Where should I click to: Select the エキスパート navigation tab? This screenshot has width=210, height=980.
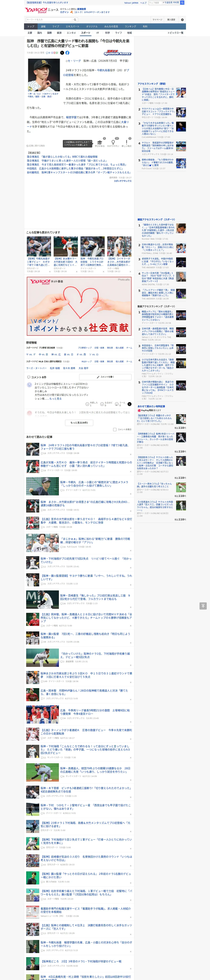[72, 27]
